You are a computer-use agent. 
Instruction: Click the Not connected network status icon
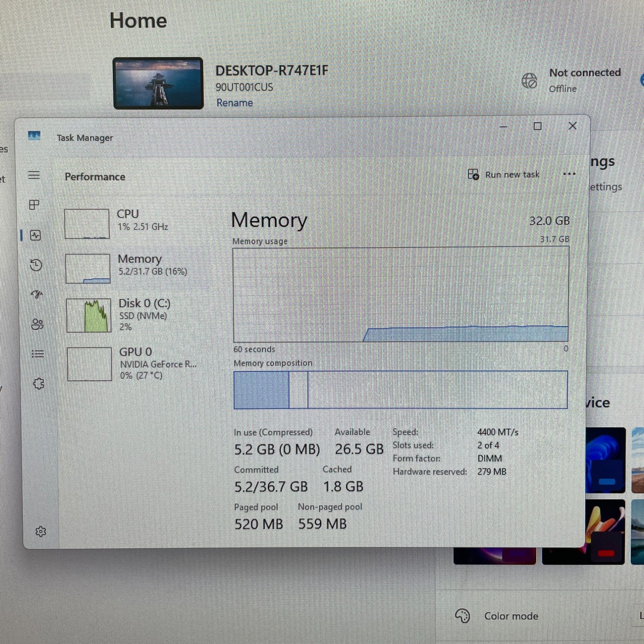pos(529,81)
